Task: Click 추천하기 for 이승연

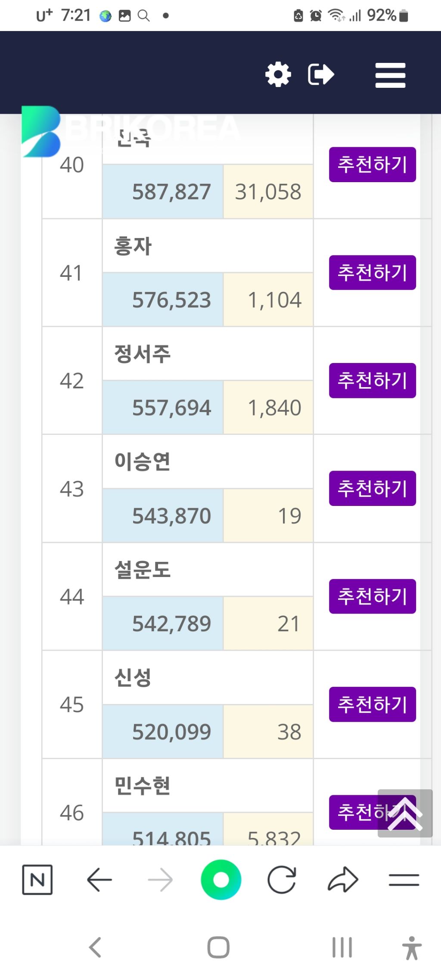Action: [373, 488]
